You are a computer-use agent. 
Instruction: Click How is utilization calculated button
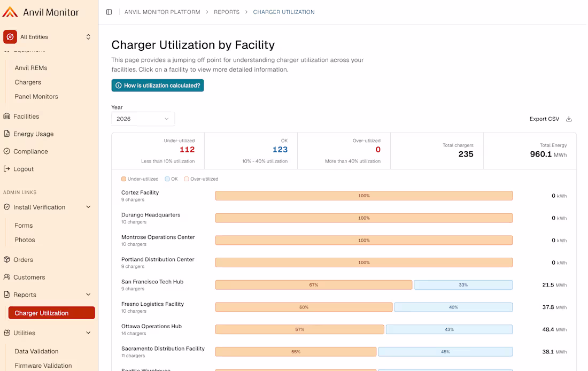point(158,86)
